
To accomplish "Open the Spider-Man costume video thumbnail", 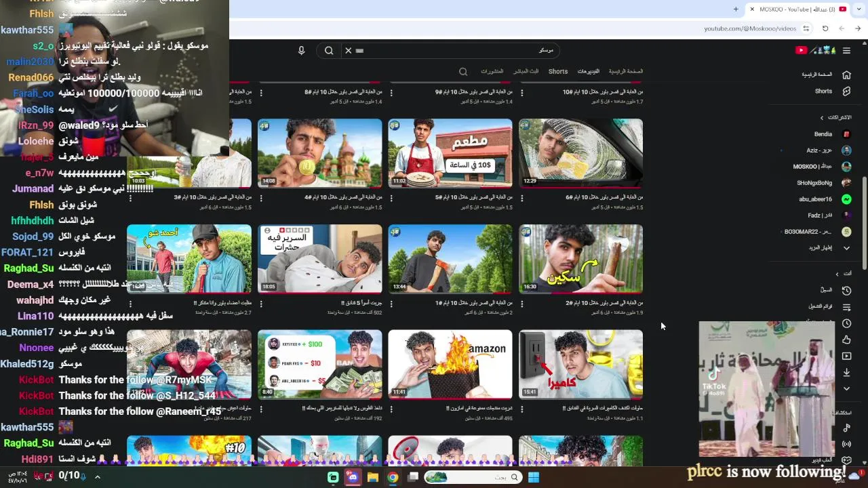I will 189,365.
